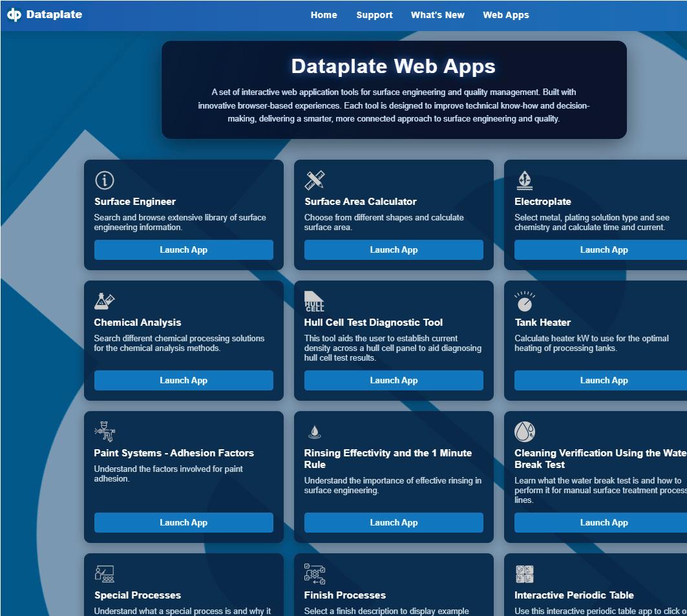This screenshot has height=616, width=687.
Task: Click the Dataplate Web Apps heading
Action: 394,66
